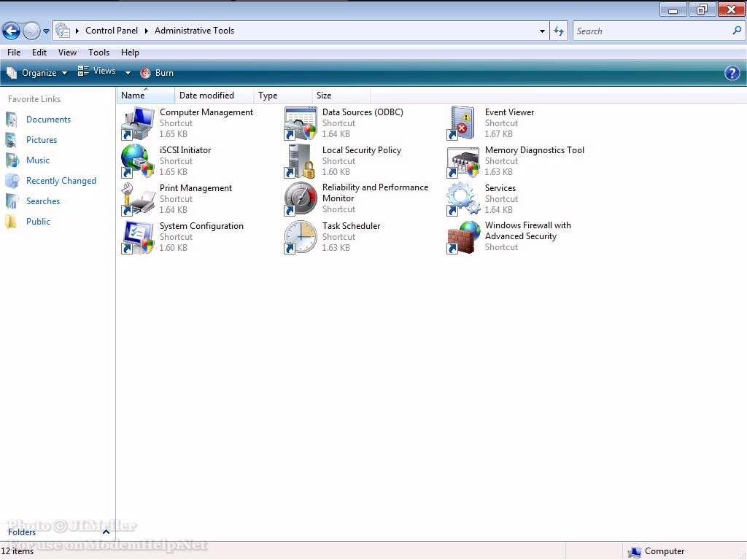This screenshot has height=560, width=747.
Task: Open the Print Management printer icon
Action: point(138,199)
